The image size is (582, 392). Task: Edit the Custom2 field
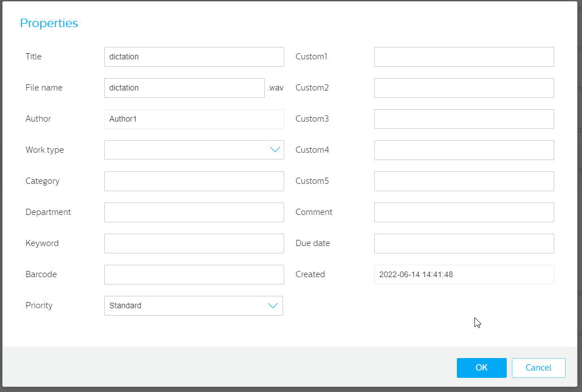(464, 88)
